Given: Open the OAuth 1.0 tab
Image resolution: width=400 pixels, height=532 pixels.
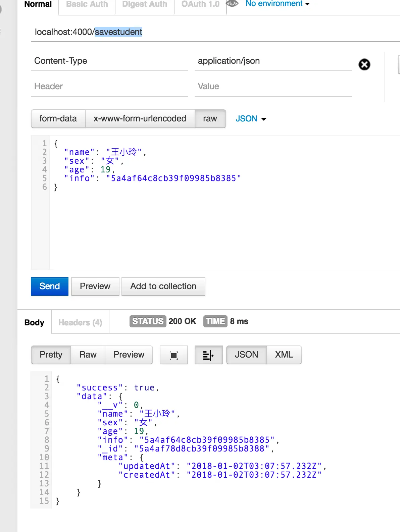Looking at the screenshot, I should [200, 5].
